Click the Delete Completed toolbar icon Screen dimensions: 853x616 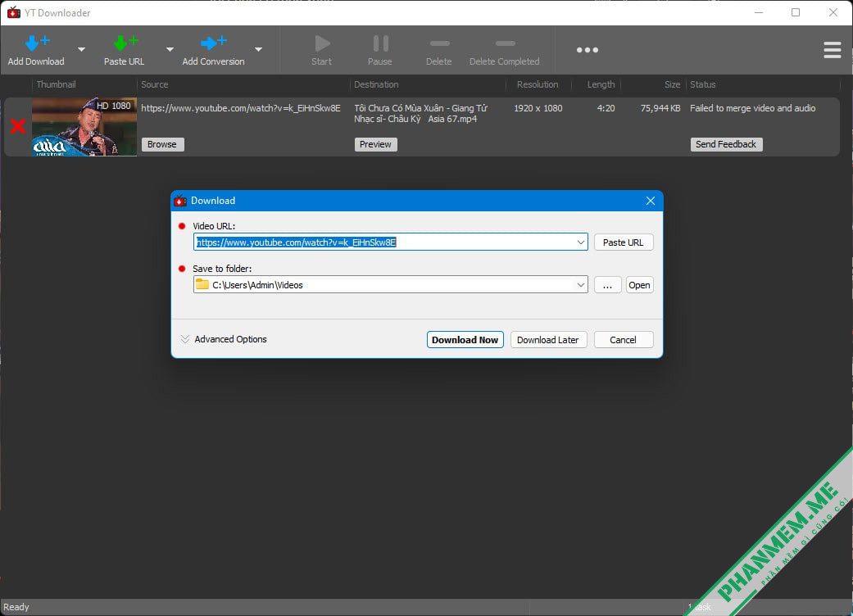505,43
